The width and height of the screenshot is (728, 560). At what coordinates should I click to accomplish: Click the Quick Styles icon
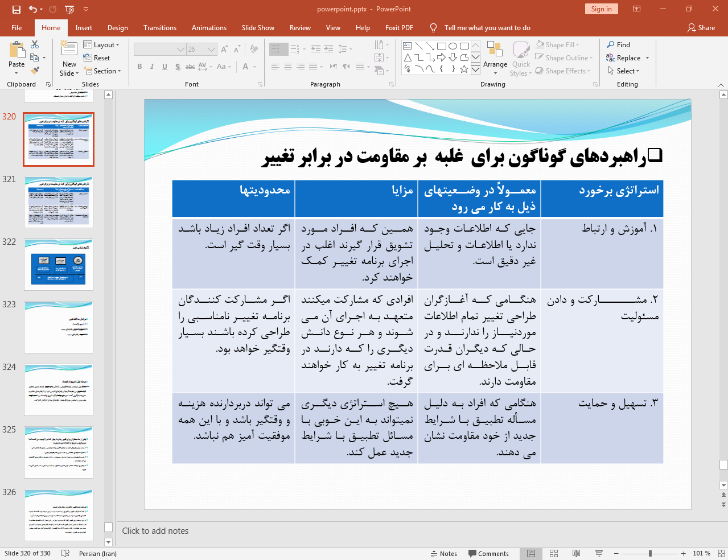(x=521, y=51)
